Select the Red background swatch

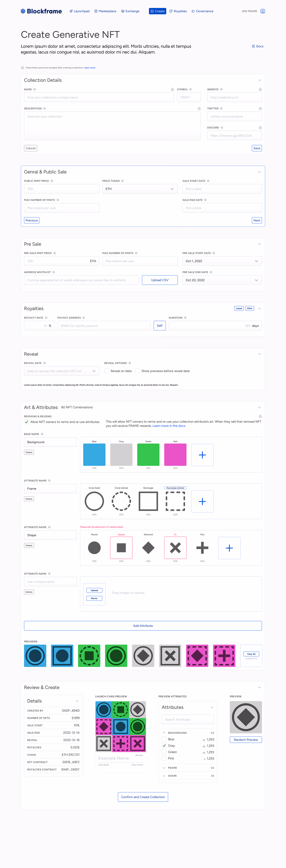[175, 455]
